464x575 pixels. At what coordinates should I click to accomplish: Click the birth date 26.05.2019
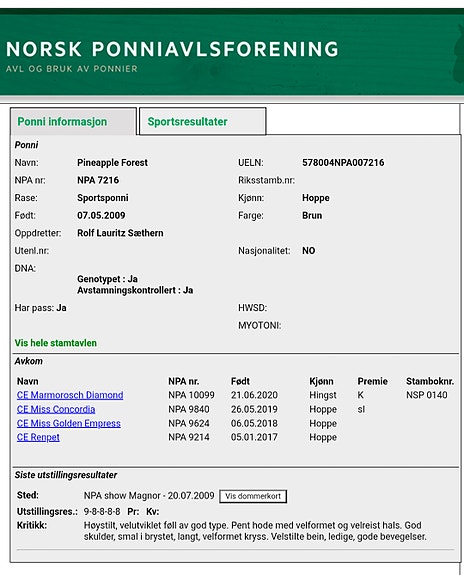click(254, 409)
